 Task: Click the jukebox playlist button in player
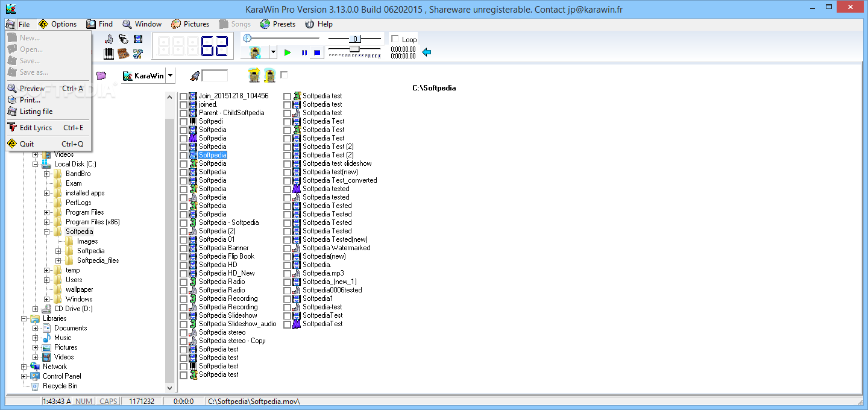click(x=255, y=52)
